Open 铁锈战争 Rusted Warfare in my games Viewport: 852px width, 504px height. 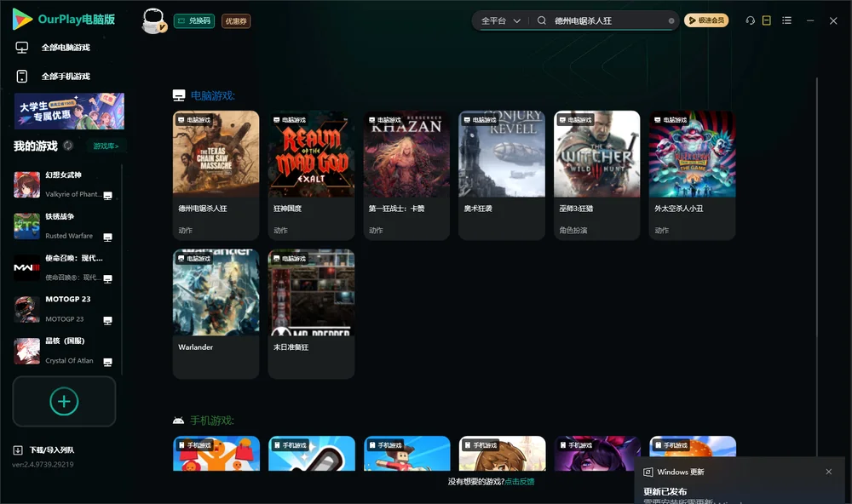[x=63, y=226]
